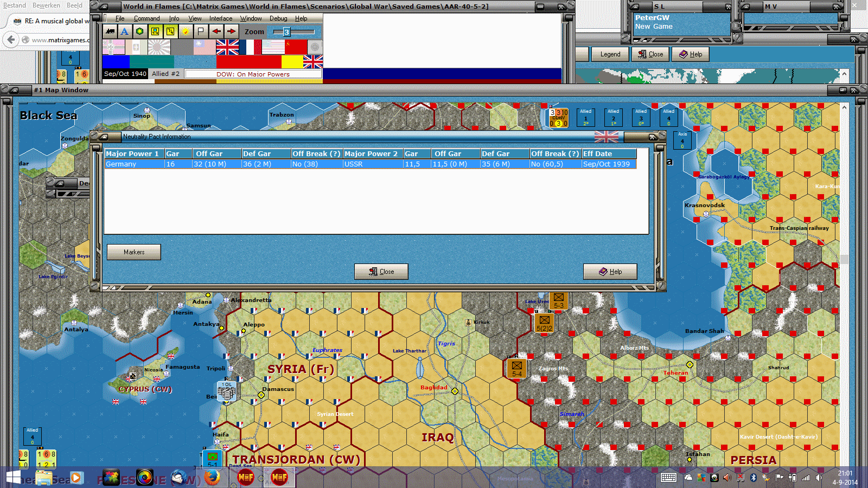Click Close button in the overview map window
Screen dimensions: 868x488
coord(650,54)
